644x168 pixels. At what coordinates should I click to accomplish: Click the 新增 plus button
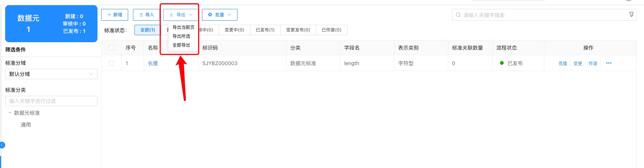[114, 15]
